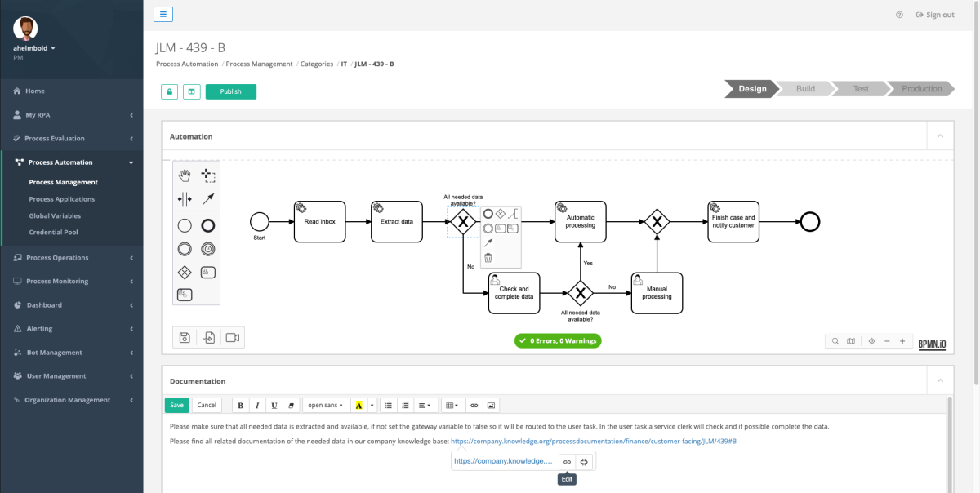The width and height of the screenshot is (980, 493).
Task: Expand the text color dropdown arrow
Action: pyautogui.click(x=372, y=405)
